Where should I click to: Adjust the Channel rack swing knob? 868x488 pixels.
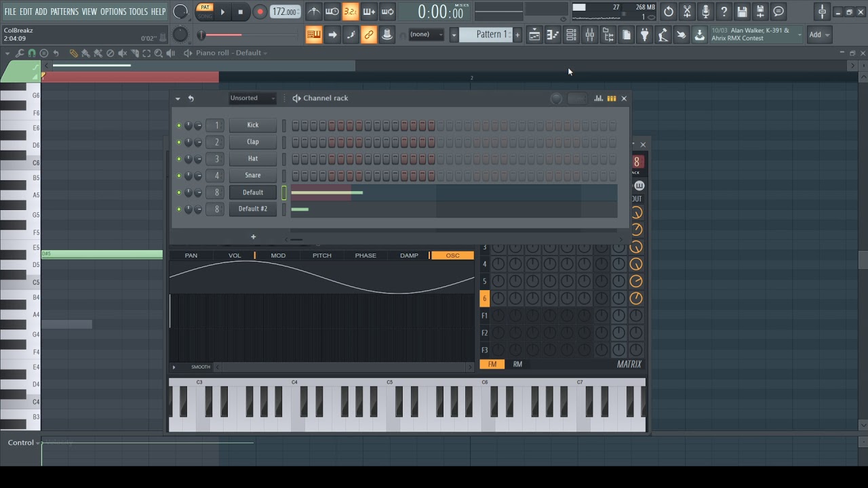click(x=556, y=98)
